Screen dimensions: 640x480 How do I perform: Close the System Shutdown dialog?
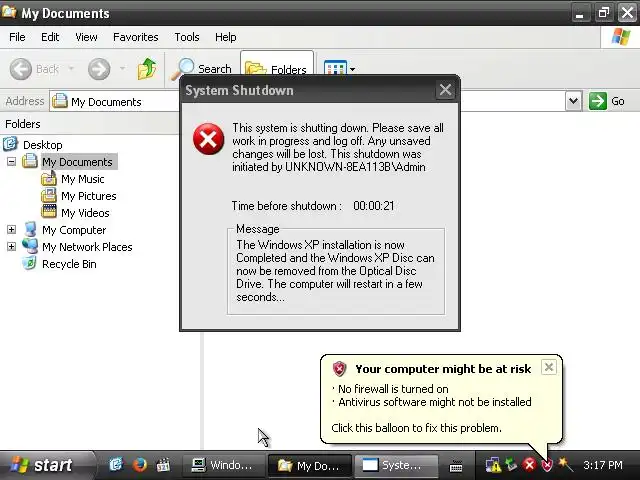tap(445, 89)
